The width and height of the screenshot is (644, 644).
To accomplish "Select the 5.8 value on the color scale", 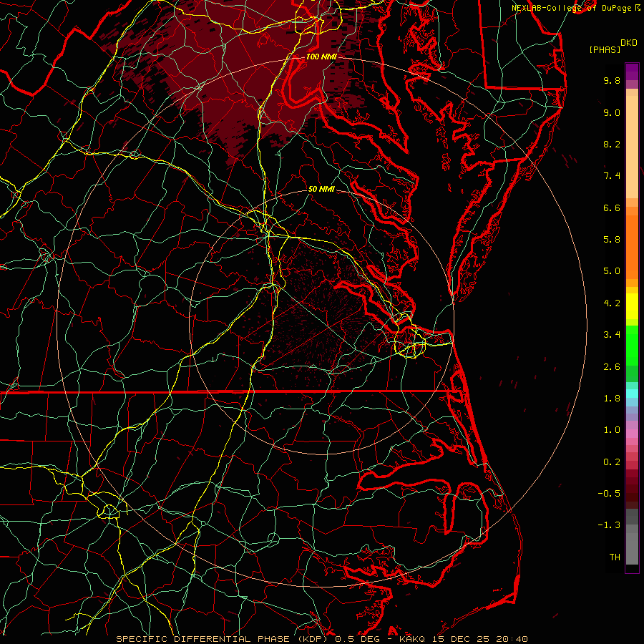I will click(x=612, y=240).
